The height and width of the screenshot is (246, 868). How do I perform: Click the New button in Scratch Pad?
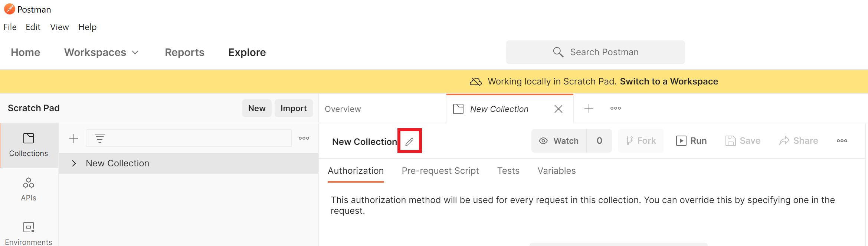pyautogui.click(x=257, y=108)
